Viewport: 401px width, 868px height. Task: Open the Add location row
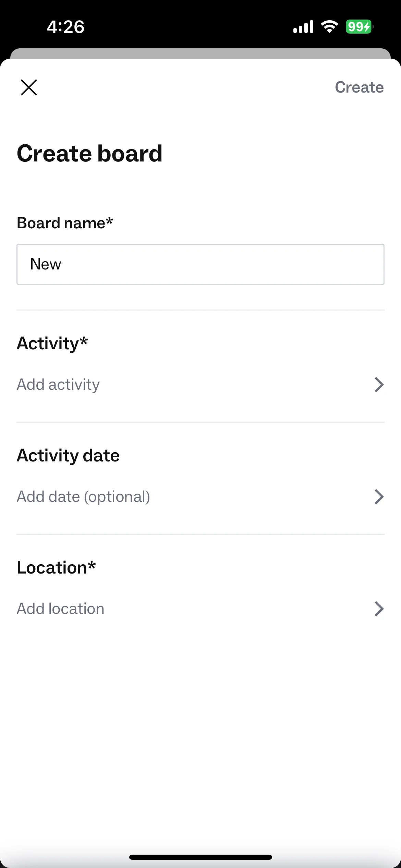pyautogui.click(x=200, y=609)
